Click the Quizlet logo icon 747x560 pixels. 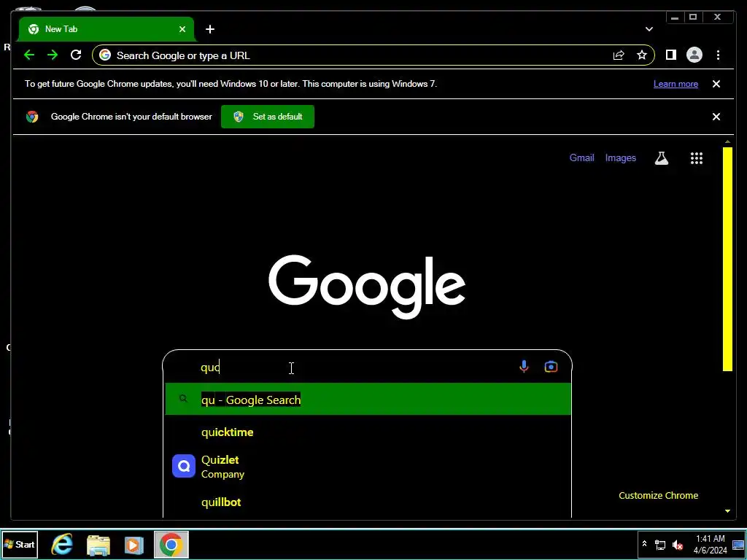click(x=183, y=466)
